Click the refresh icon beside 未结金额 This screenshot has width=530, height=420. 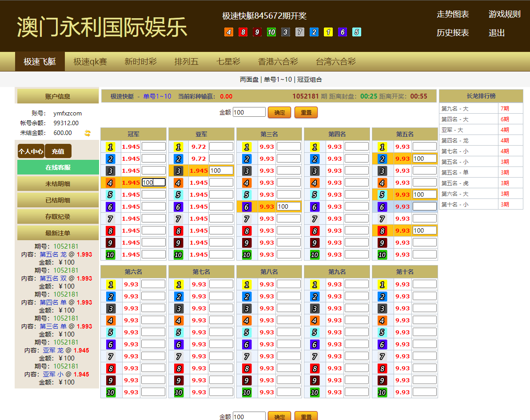tap(88, 133)
